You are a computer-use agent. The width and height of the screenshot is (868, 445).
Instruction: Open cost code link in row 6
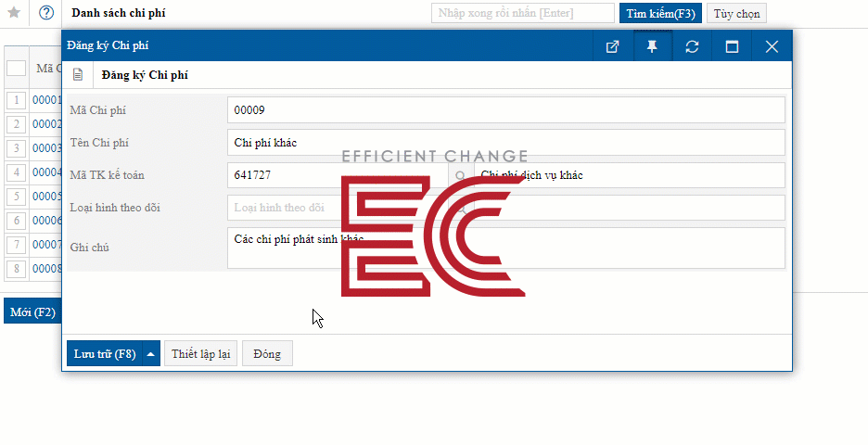coord(46,221)
